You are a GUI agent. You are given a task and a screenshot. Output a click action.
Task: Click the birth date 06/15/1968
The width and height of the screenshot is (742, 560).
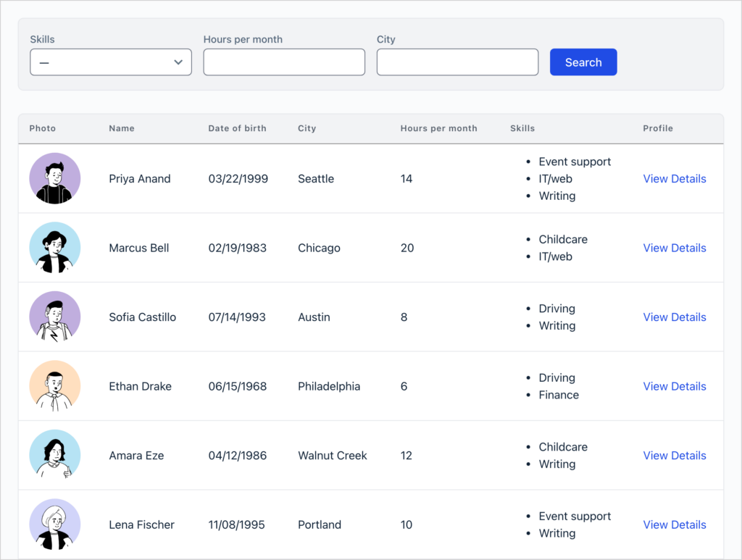pyautogui.click(x=238, y=386)
